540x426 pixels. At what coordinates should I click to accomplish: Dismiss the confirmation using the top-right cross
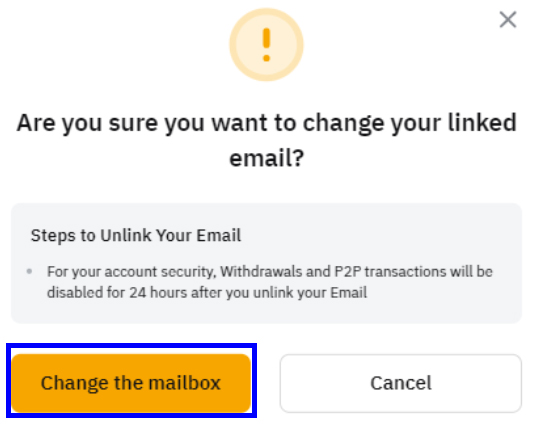click(508, 20)
